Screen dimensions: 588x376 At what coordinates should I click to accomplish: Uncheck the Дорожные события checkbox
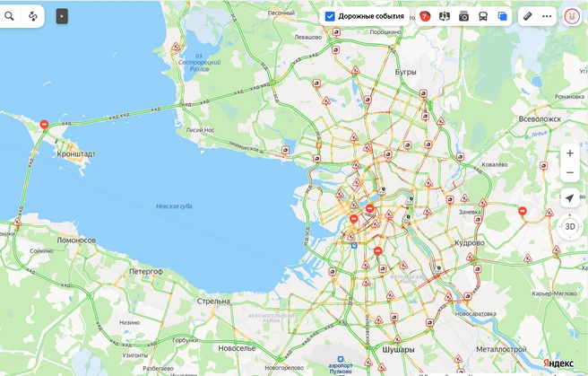(x=330, y=16)
